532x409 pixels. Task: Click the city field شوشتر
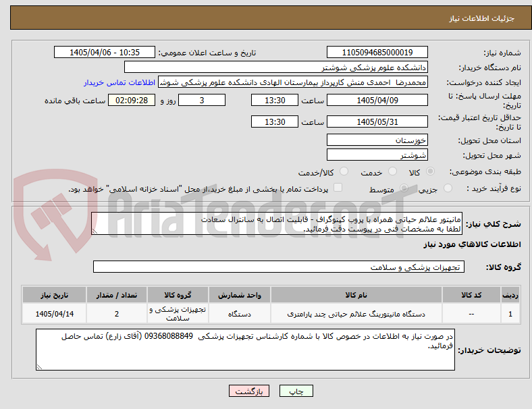pos(377,155)
